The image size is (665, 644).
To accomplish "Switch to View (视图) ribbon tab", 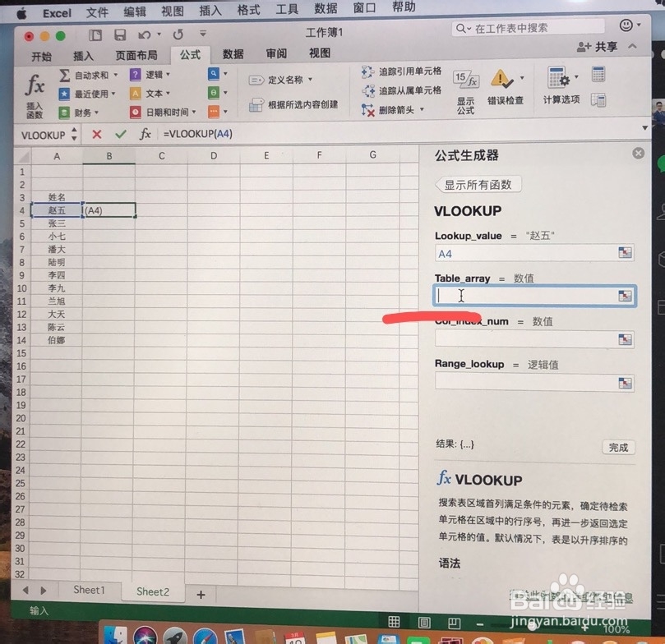I will [320, 53].
